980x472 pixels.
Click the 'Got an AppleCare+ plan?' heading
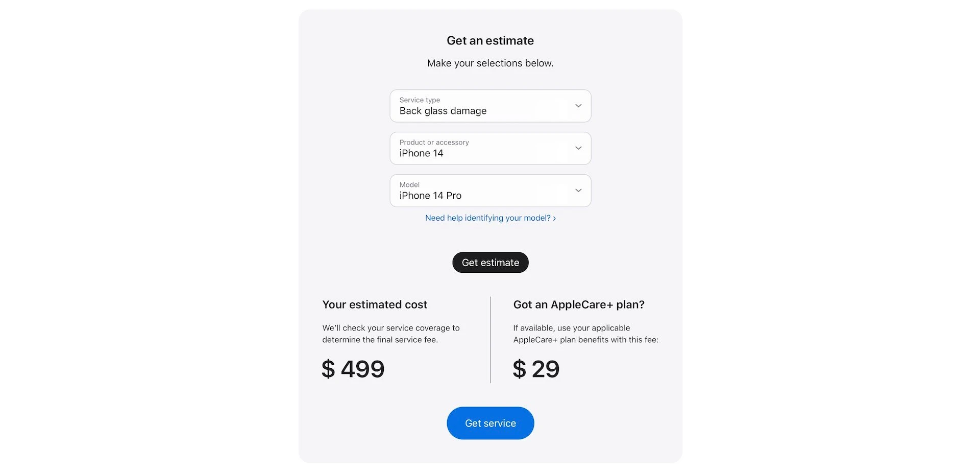579,305
